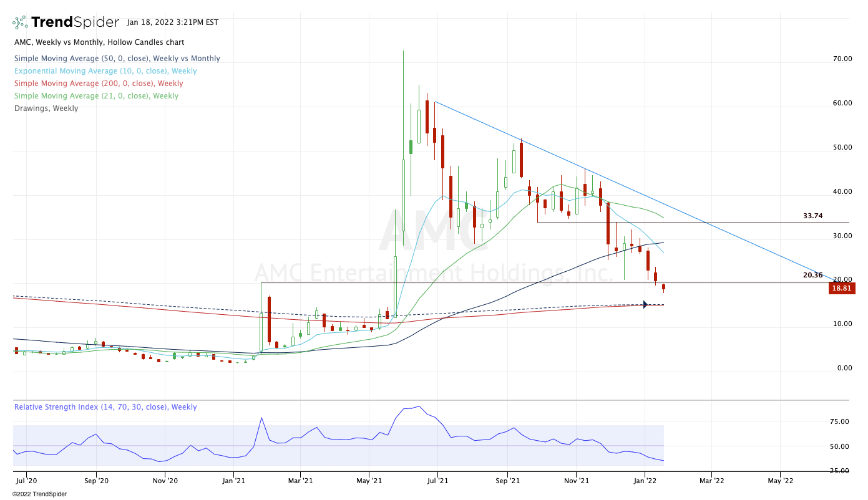Click the dark triangle marker on the 200 SMA line
The height and width of the screenshot is (500, 868).
645,304
